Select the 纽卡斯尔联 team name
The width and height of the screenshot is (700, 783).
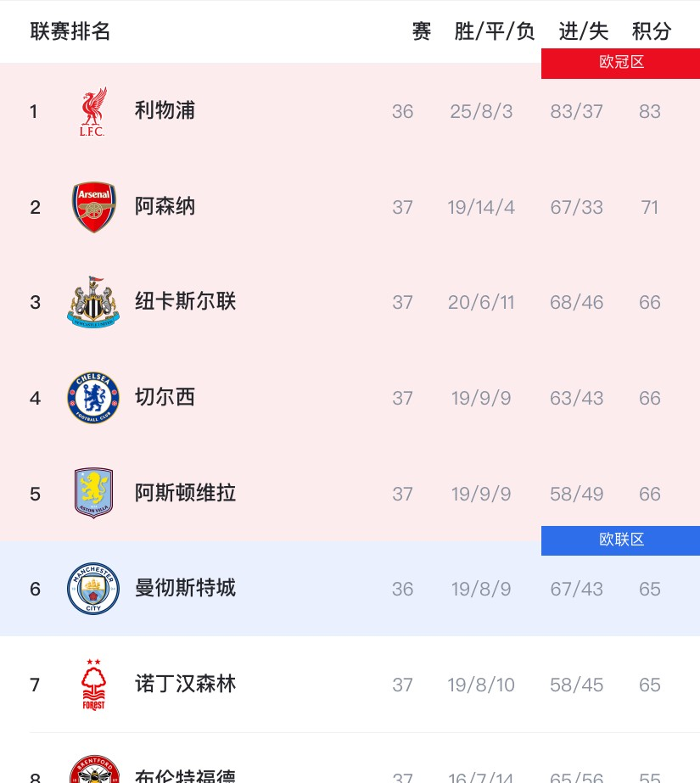click(x=185, y=302)
